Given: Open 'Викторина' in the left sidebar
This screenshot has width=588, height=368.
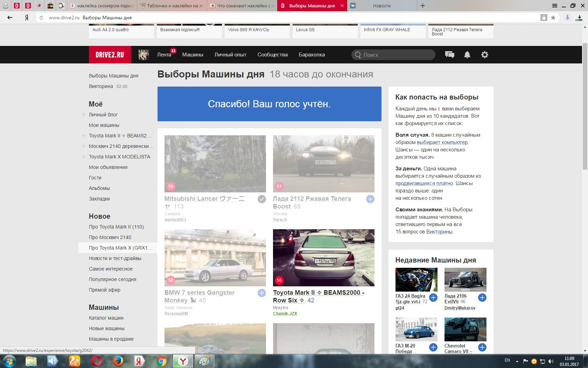Looking at the screenshot, I should (101, 86).
